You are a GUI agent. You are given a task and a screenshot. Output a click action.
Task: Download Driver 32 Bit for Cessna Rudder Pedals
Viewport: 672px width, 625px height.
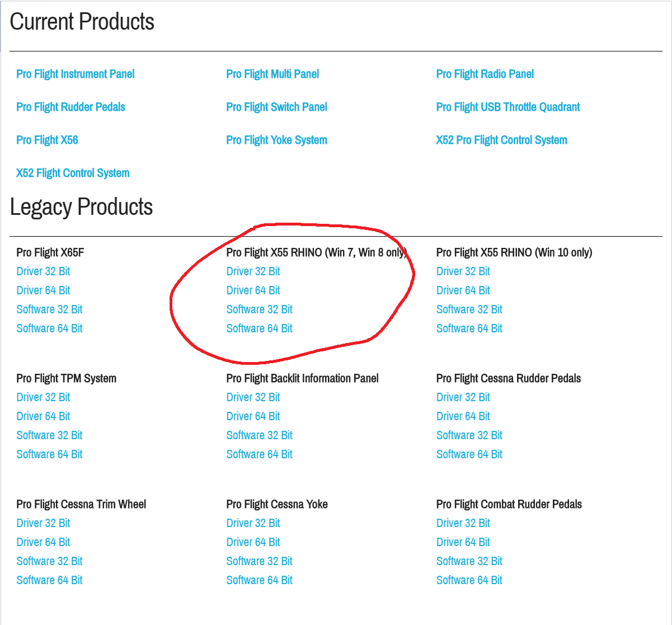tap(463, 397)
